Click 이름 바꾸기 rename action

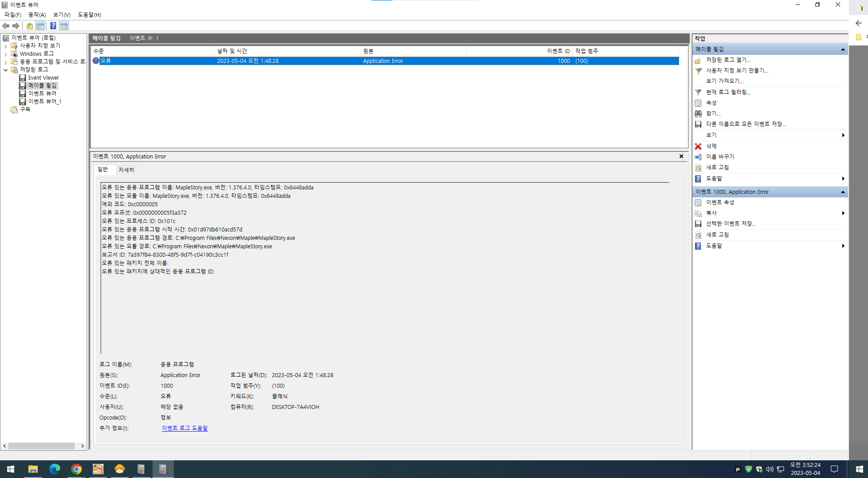click(720, 157)
